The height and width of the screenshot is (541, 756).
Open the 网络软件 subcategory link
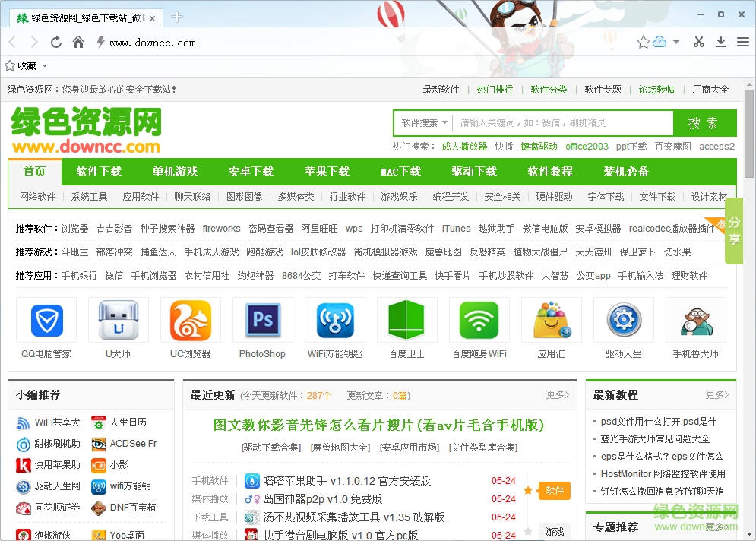[37, 197]
